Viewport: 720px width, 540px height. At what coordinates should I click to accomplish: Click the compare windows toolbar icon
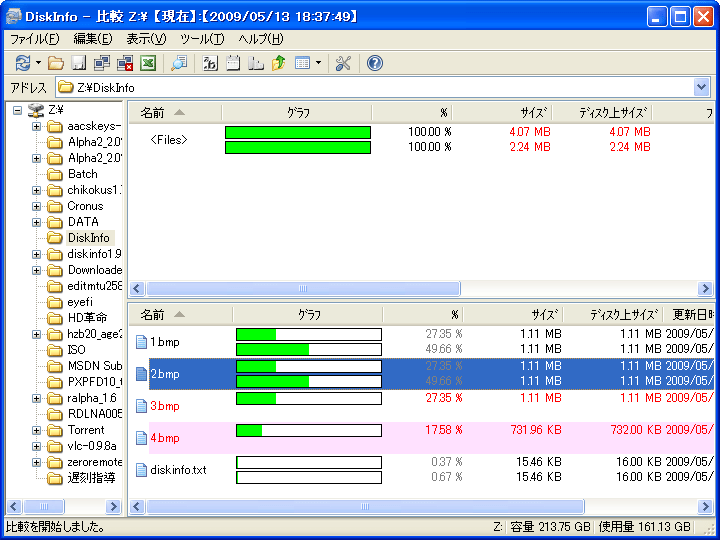point(101,63)
